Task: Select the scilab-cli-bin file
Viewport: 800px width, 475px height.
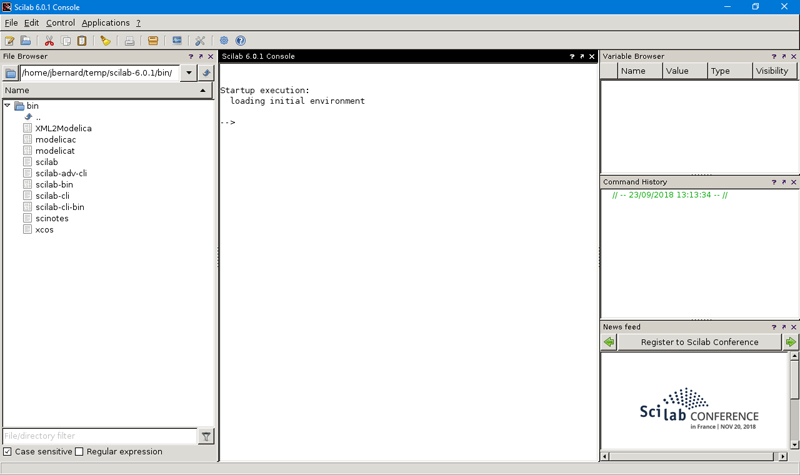Action: pyautogui.click(x=60, y=207)
